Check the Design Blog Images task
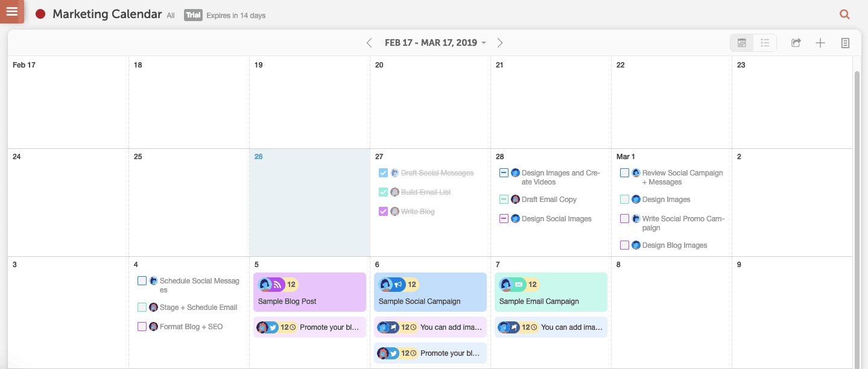868x369 pixels. coord(624,245)
